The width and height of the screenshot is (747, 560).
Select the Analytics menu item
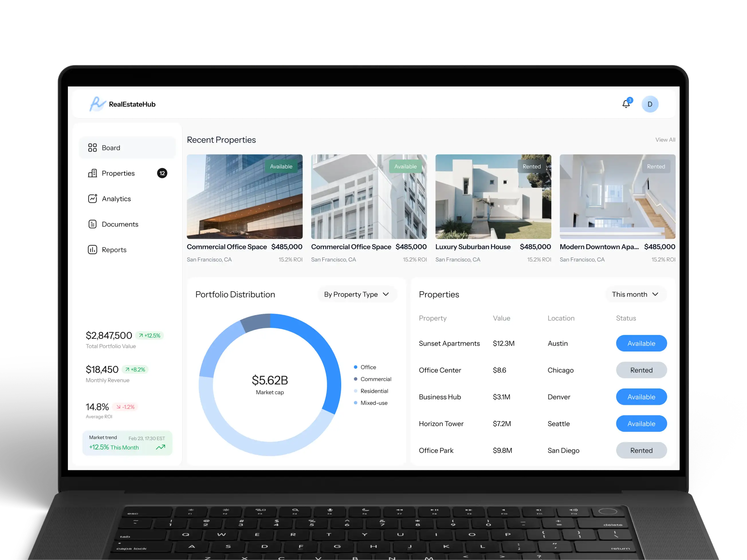[116, 199]
